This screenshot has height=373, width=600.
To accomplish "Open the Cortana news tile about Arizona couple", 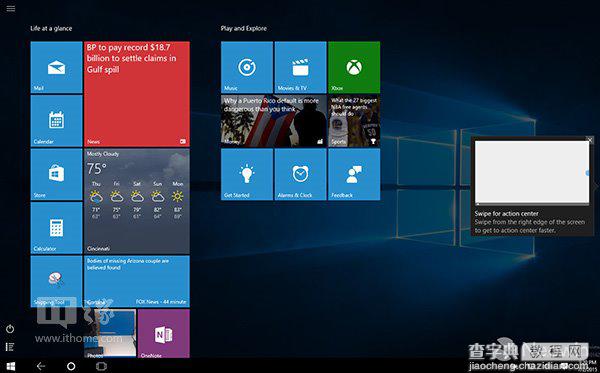I will click(137, 282).
